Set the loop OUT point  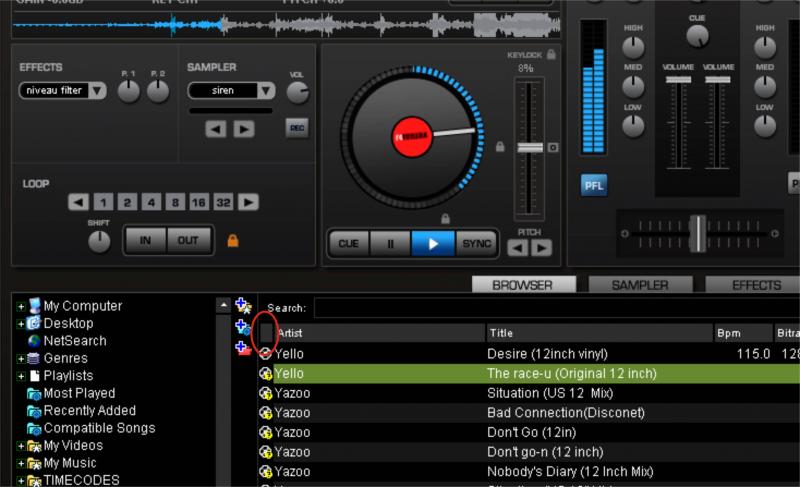188,240
